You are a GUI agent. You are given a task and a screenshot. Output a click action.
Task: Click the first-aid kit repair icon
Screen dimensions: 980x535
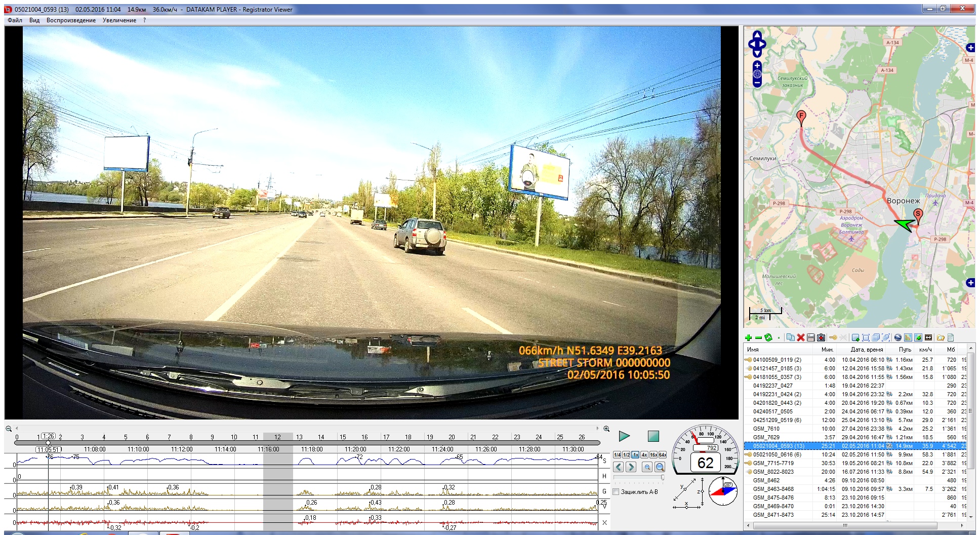tap(821, 338)
